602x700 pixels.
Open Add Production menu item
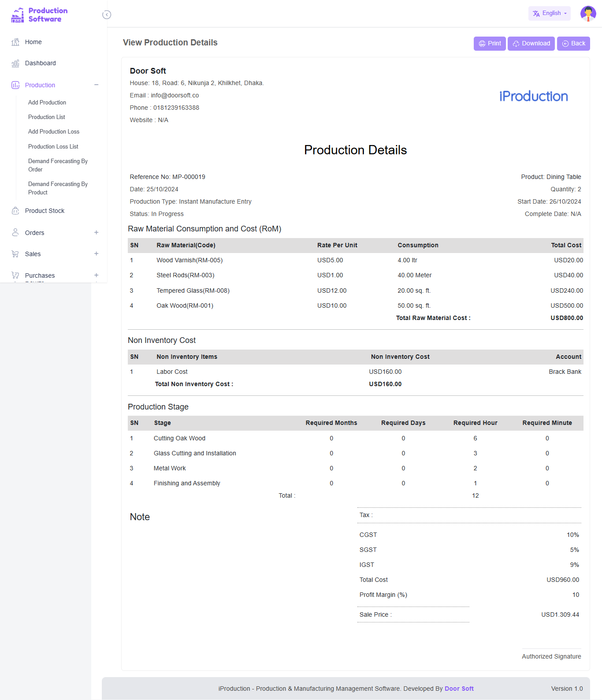(x=47, y=102)
